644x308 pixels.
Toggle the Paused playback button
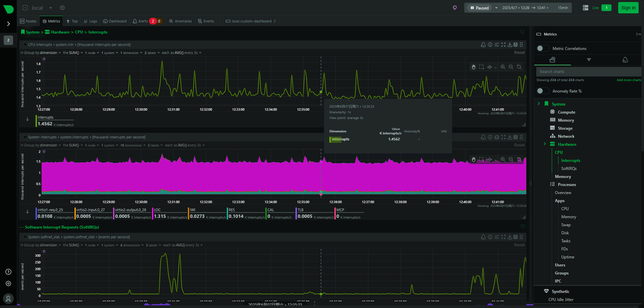pyautogui.click(x=479, y=8)
